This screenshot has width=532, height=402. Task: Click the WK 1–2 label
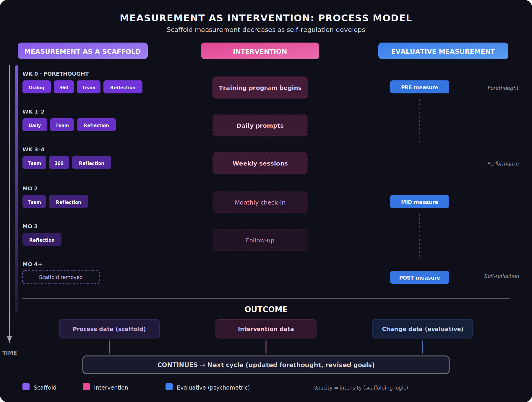point(33,111)
